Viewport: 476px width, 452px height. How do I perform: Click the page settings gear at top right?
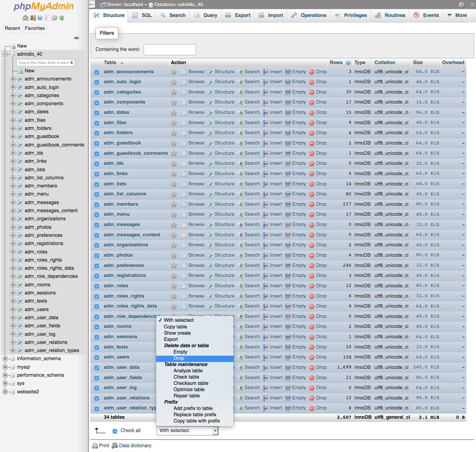pyautogui.click(x=461, y=4)
